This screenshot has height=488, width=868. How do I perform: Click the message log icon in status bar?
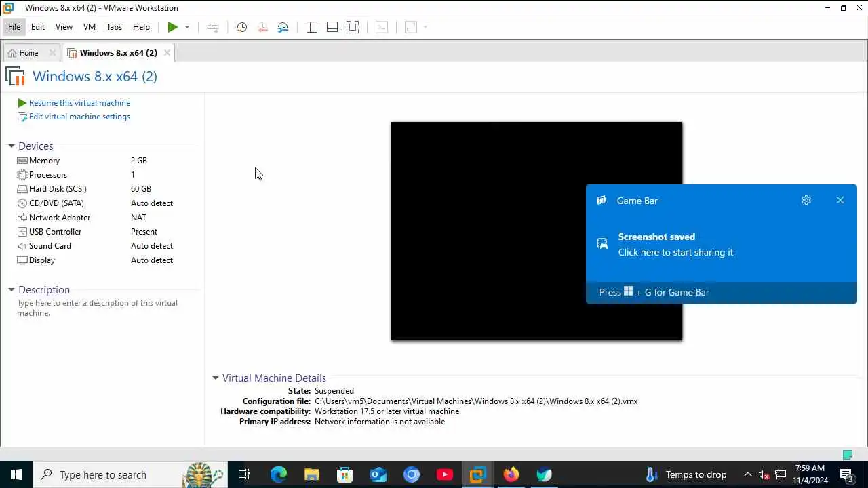tap(847, 454)
